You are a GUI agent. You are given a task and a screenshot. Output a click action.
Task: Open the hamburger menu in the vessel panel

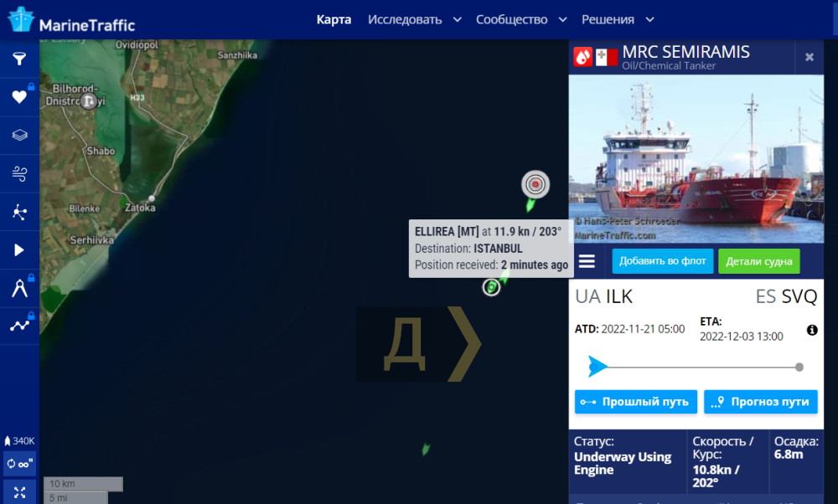(x=587, y=261)
